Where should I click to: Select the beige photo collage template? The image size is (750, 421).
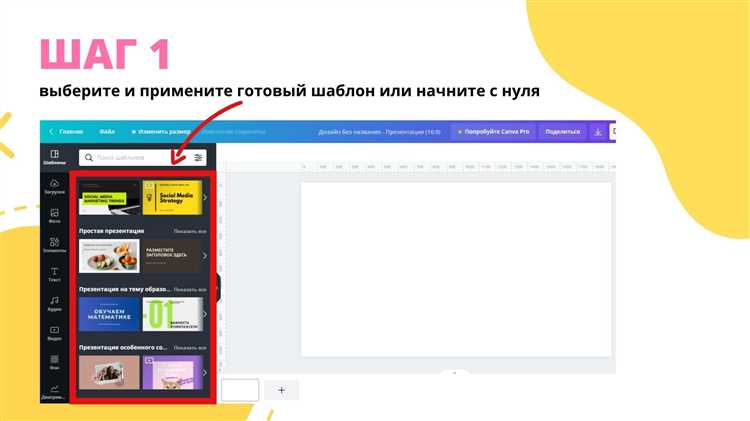point(109,372)
